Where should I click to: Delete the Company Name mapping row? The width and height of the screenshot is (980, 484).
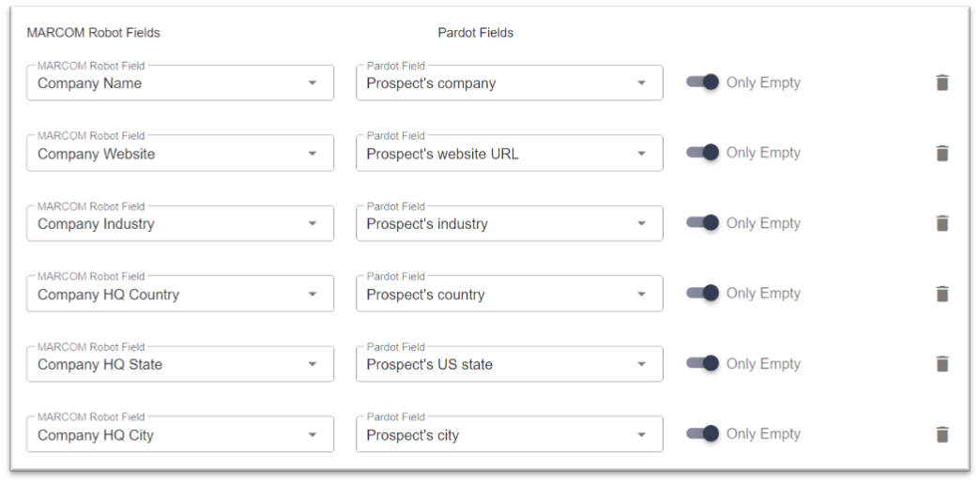coord(942,83)
